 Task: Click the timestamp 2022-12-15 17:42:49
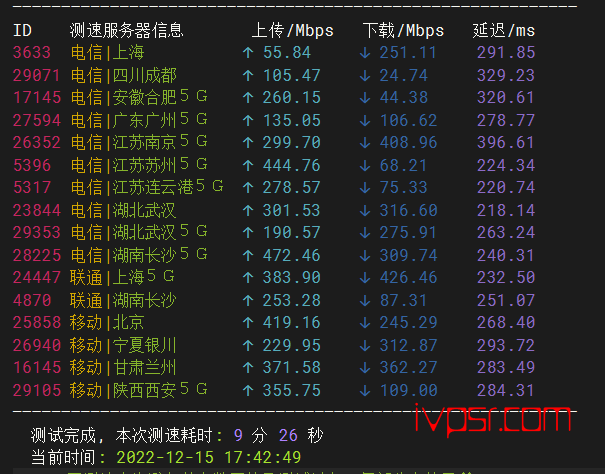tap(209, 457)
